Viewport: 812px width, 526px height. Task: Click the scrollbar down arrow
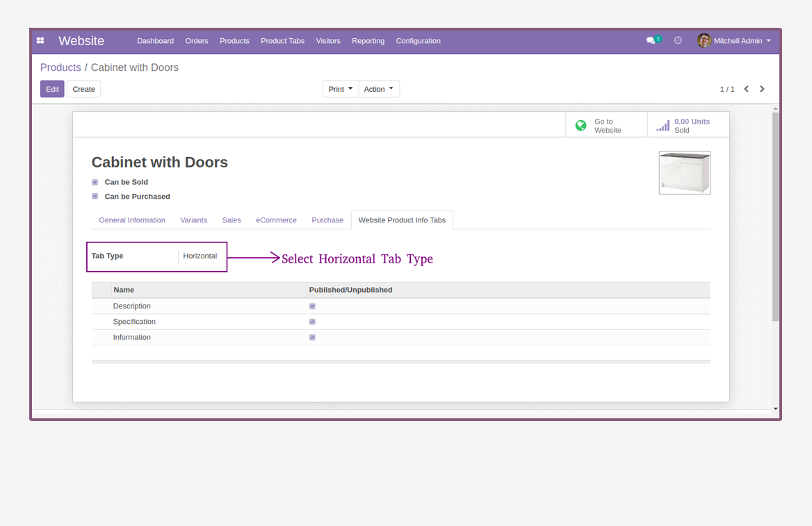pos(775,409)
